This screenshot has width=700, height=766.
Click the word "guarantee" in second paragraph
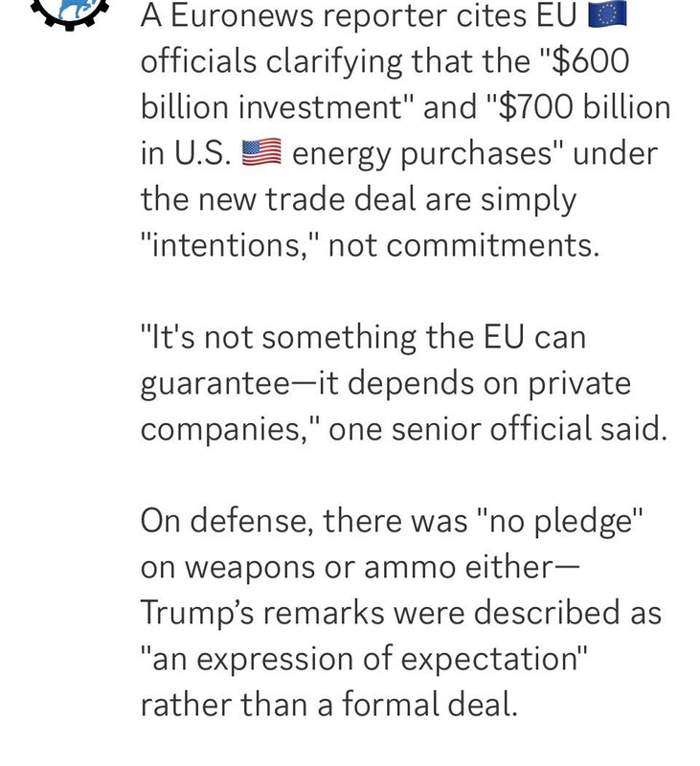point(215,384)
